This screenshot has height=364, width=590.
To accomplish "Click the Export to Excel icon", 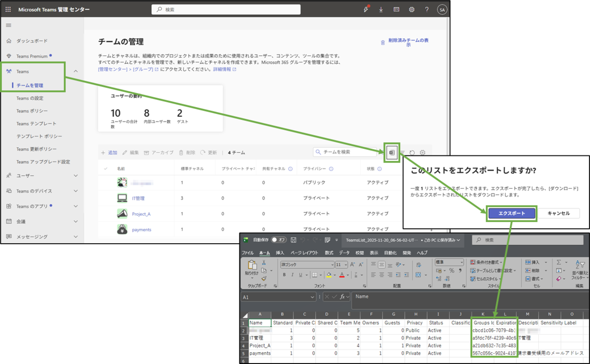I will 392,153.
